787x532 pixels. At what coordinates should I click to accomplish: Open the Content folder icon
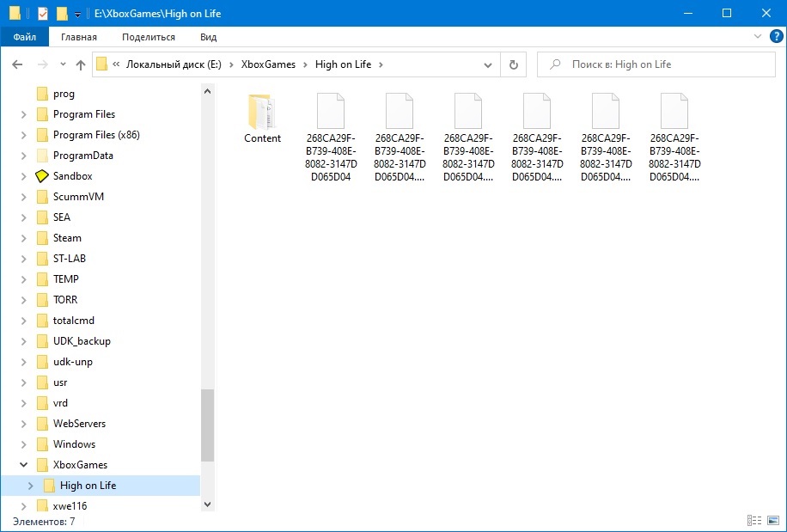[x=262, y=112]
